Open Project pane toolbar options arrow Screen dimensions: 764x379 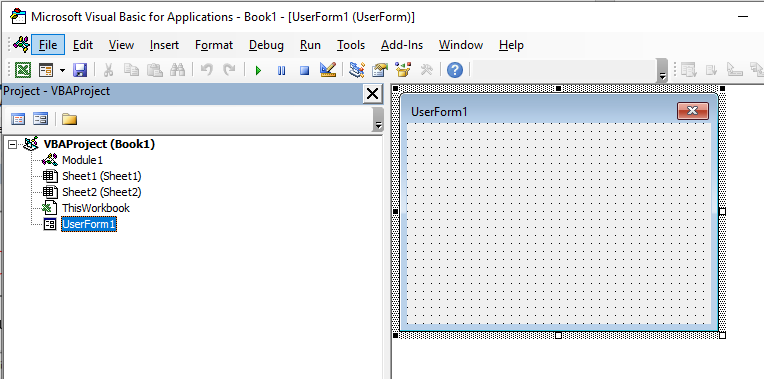tap(378, 119)
